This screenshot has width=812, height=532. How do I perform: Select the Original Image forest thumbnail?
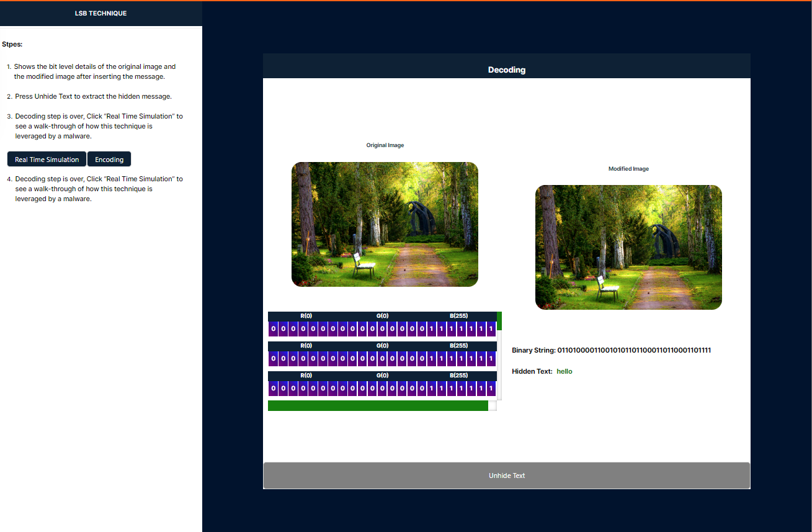click(x=385, y=224)
